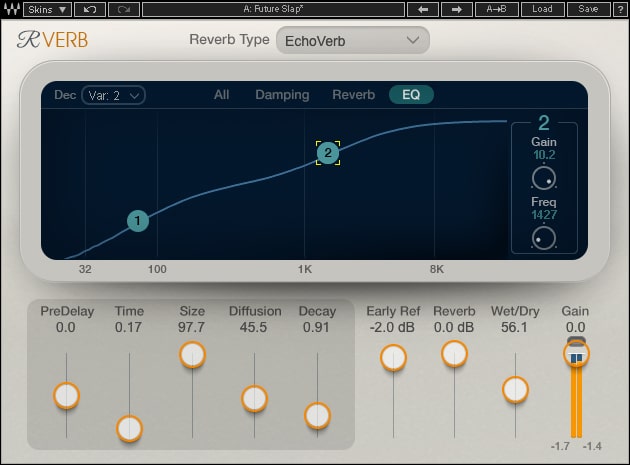
Task: Open the Reverb Type EchoVerb dropdown
Action: [353, 40]
